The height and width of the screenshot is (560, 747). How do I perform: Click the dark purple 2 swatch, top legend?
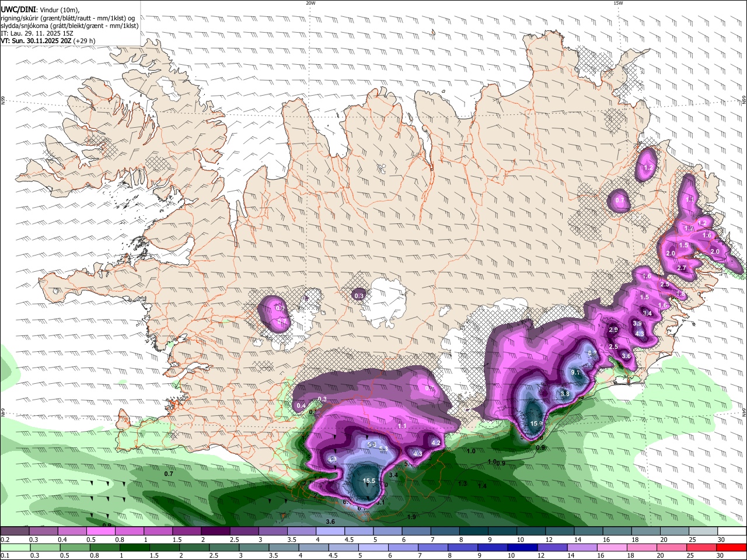(215, 531)
